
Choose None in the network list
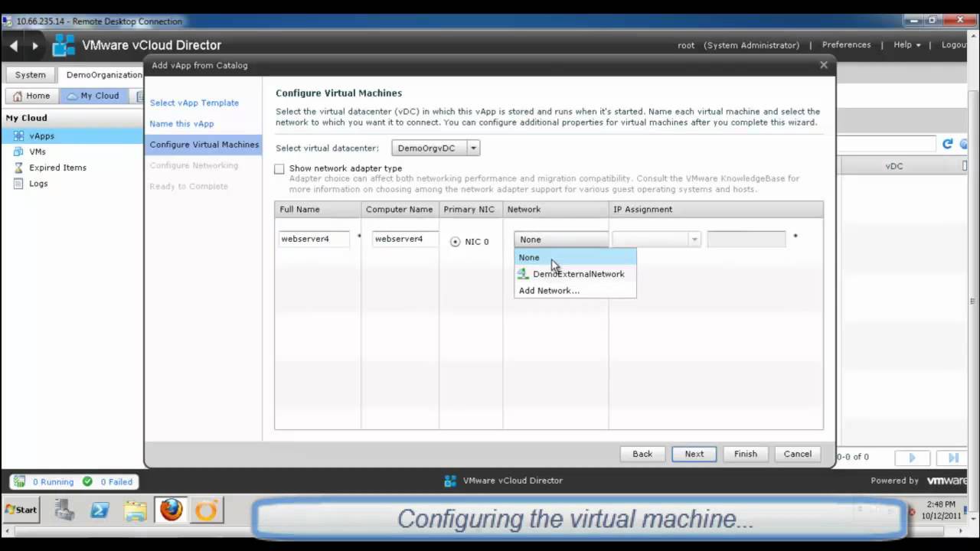click(x=575, y=257)
